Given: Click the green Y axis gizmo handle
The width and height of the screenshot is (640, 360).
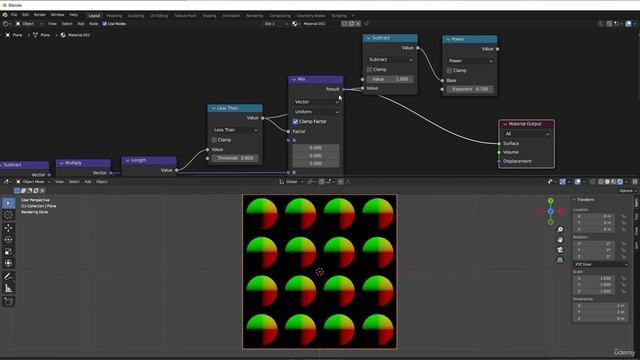Looking at the screenshot, I should point(551,201).
